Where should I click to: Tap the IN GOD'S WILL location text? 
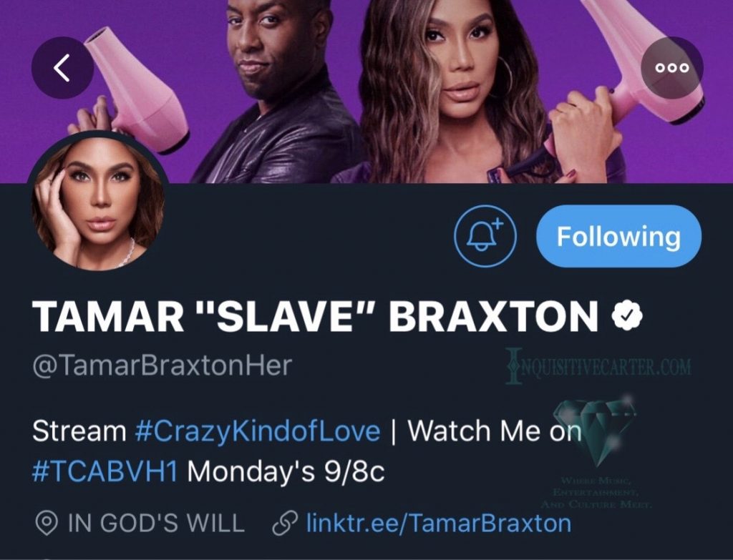pos(157,523)
